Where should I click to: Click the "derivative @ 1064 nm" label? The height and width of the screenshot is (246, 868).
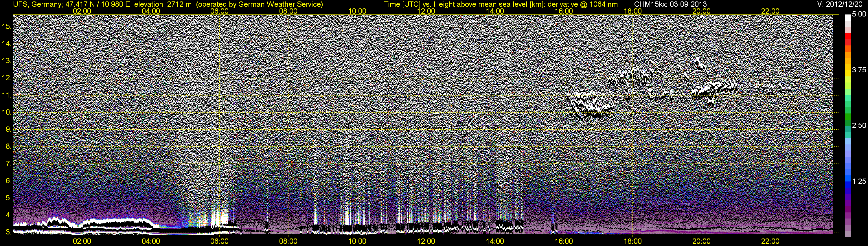point(583,4)
